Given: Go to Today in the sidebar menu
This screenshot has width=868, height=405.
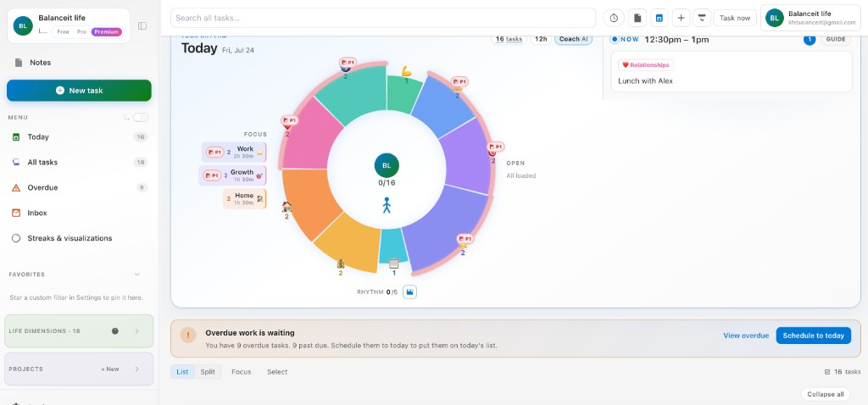Looking at the screenshot, I should pyautogui.click(x=79, y=136).
